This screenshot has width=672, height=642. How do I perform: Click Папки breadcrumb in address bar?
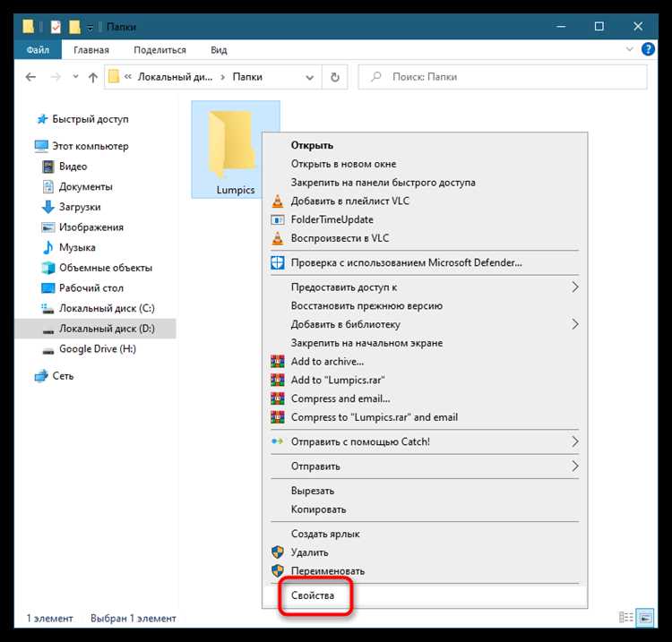click(x=247, y=77)
